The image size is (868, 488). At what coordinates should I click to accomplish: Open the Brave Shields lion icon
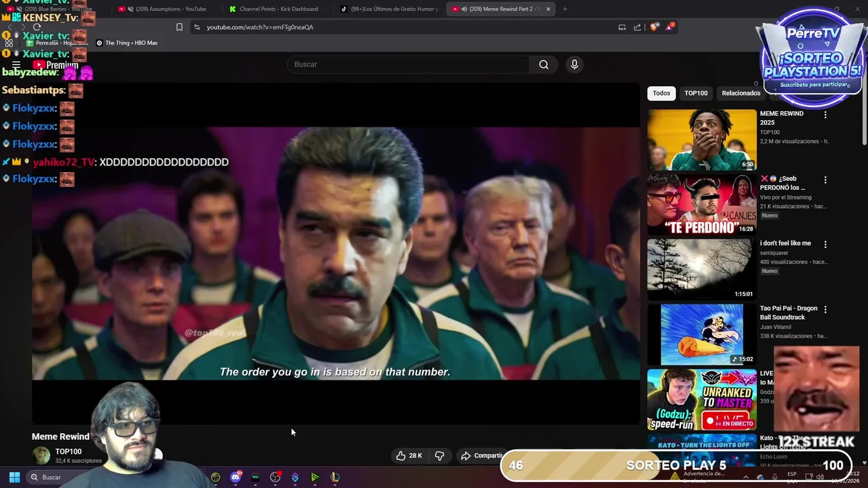tap(654, 27)
